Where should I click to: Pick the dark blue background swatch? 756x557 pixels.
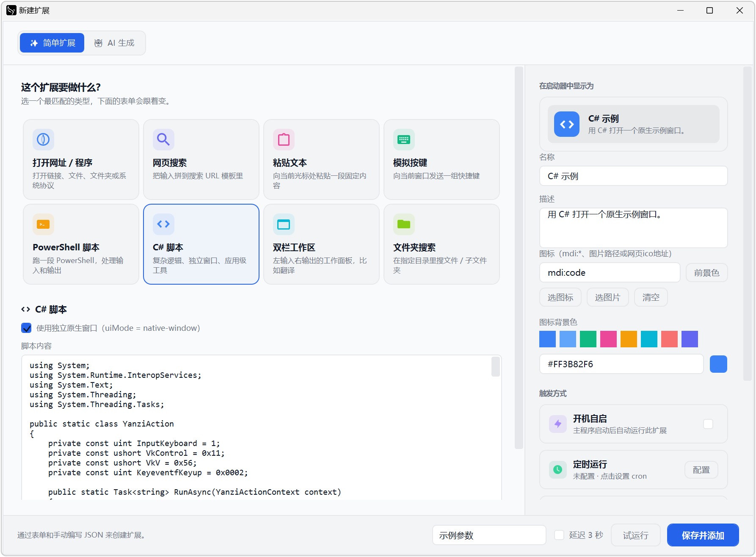[548, 339]
